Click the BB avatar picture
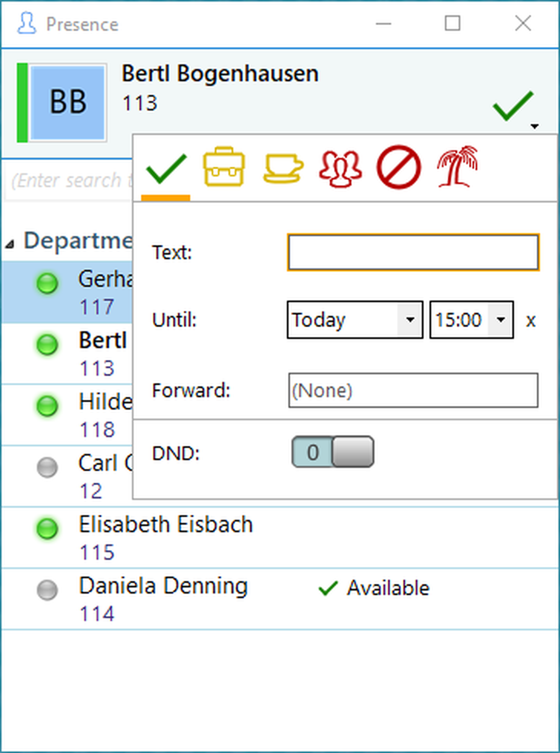This screenshot has height=753, width=560. (67, 102)
